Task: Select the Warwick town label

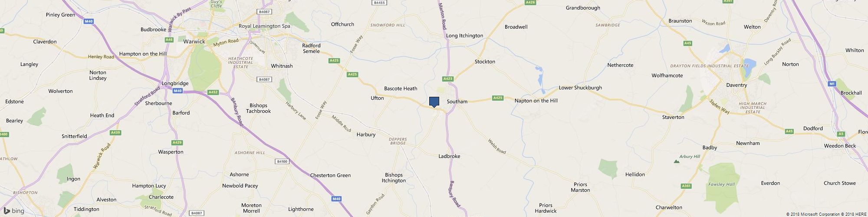Action: pyautogui.click(x=194, y=42)
